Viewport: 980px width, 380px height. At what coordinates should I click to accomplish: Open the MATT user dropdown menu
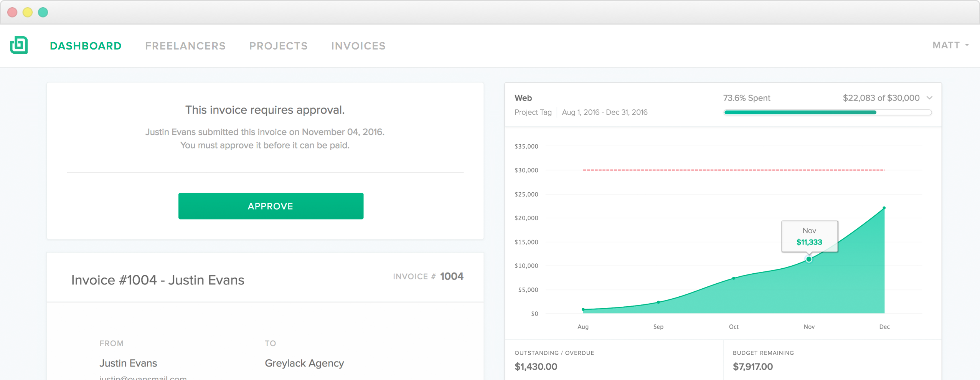coord(950,45)
